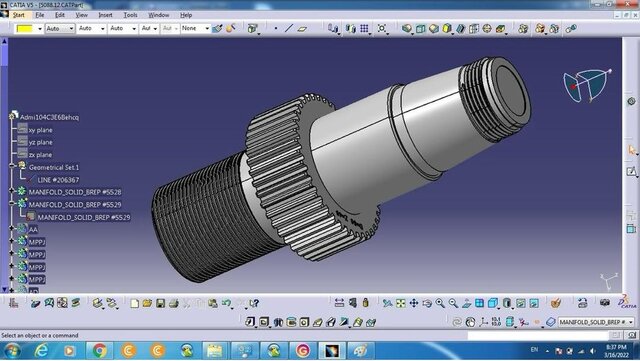Open the first Auto transparency dropdown

click(x=71, y=29)
